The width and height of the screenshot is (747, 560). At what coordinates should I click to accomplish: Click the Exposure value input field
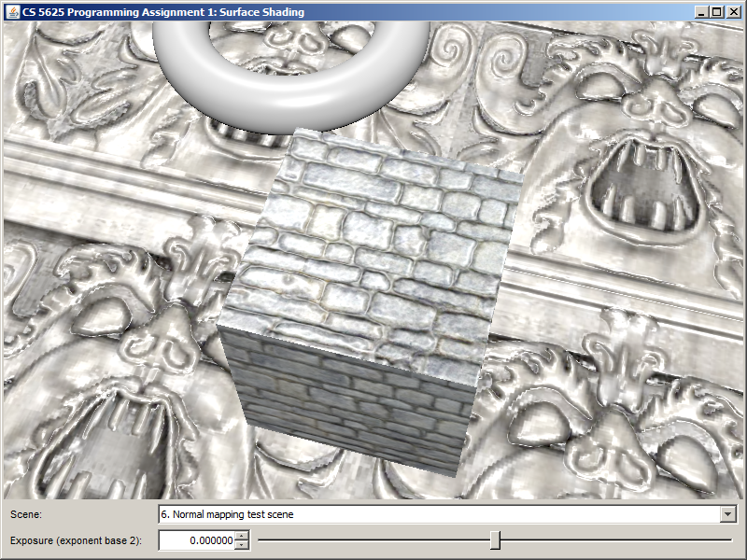pos(196,539)
